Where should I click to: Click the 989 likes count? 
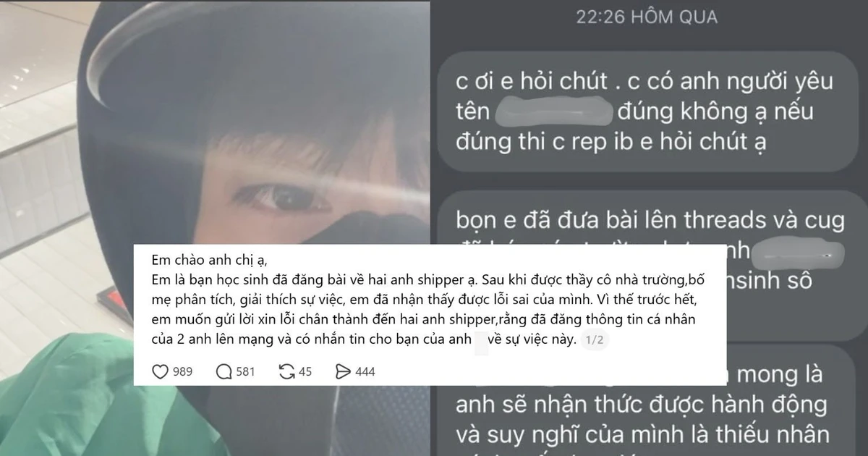[183, 372]
